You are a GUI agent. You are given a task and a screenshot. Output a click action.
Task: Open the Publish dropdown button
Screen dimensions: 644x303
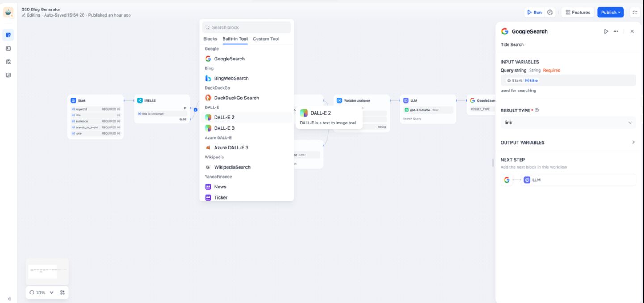[610, 13]
